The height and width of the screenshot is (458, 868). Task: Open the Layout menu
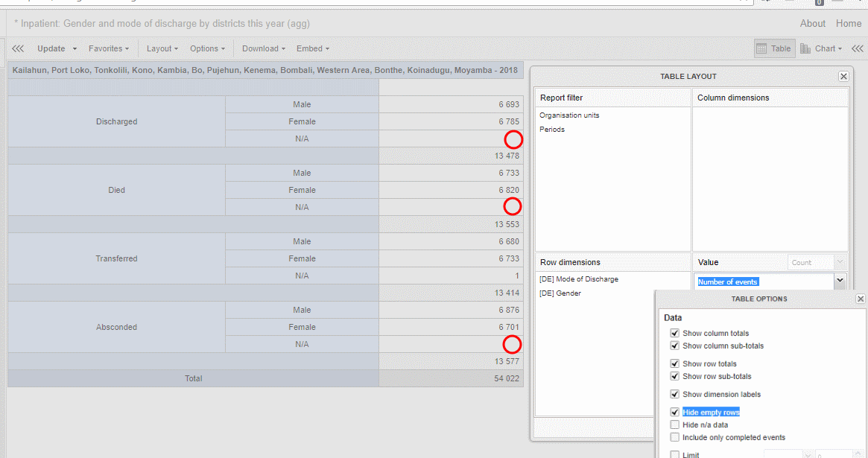pos(162,48)
